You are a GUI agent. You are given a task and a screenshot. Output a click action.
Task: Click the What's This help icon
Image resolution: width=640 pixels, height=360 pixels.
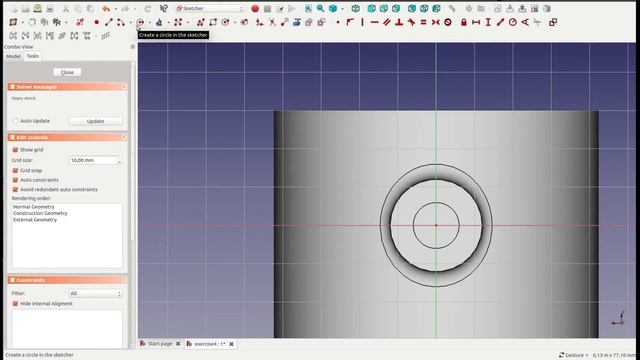(x=164, y=9)
